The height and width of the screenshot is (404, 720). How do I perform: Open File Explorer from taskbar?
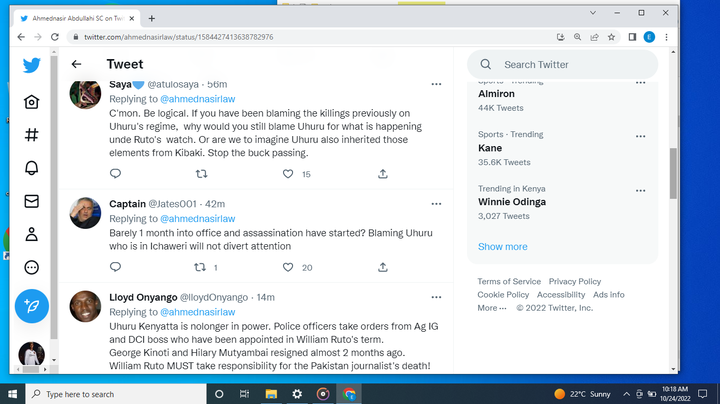[x=271, y=394]
